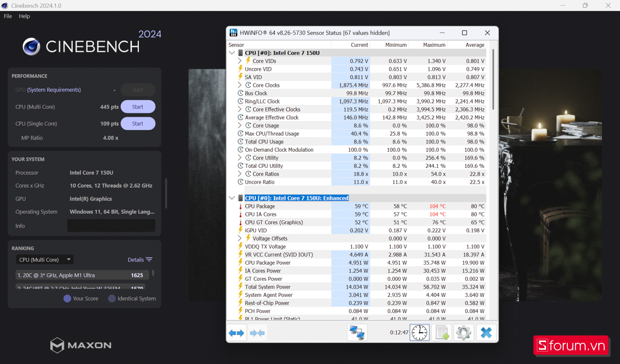Click the logging sheet with plus icon
Screen dimensions: 620x364
[x=442, y=333]
